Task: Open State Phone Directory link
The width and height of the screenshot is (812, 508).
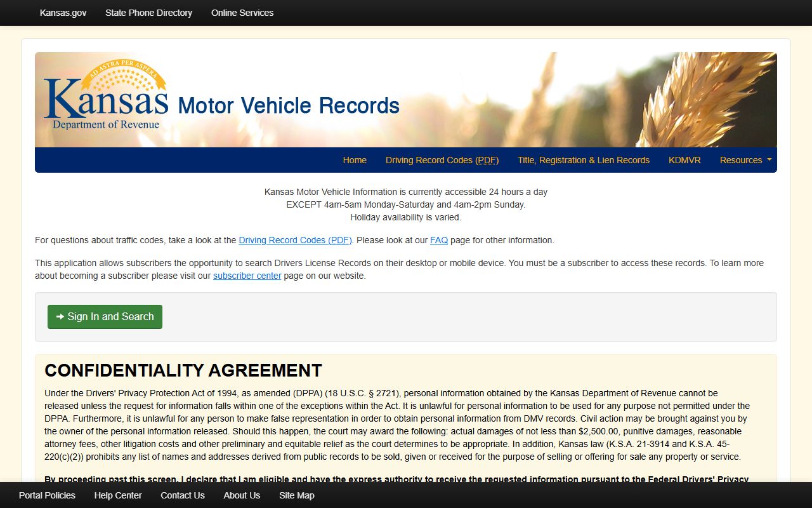Action: pos(148,13)
